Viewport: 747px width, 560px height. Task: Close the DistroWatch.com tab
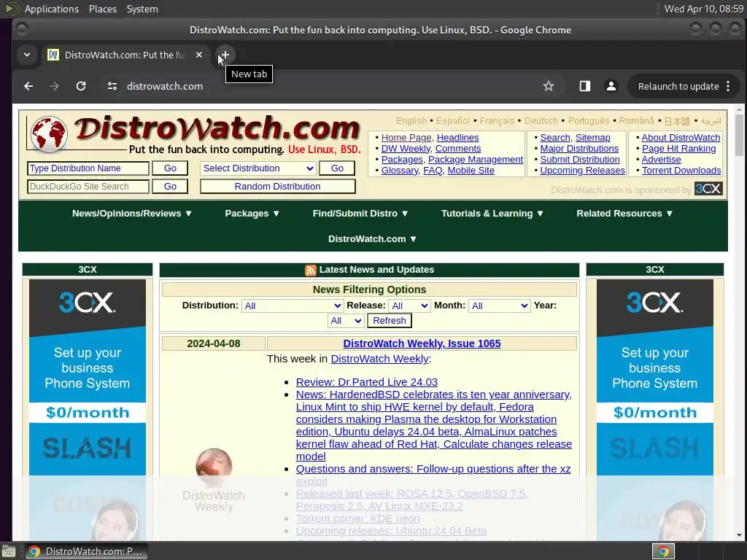(199, 55)
